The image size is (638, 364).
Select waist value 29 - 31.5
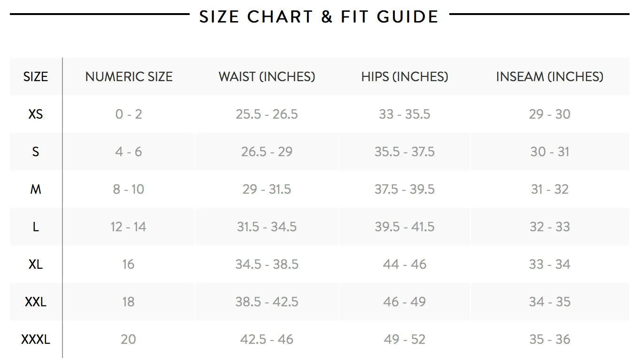click(267, 189)
